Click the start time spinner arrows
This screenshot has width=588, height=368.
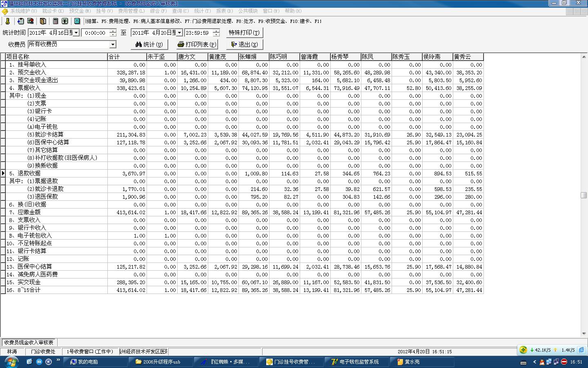(x=113, y=33)
